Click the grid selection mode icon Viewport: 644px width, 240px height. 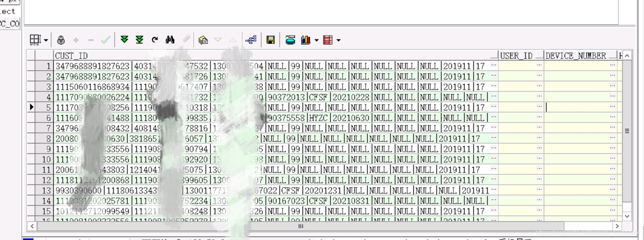tap(35, 40)
